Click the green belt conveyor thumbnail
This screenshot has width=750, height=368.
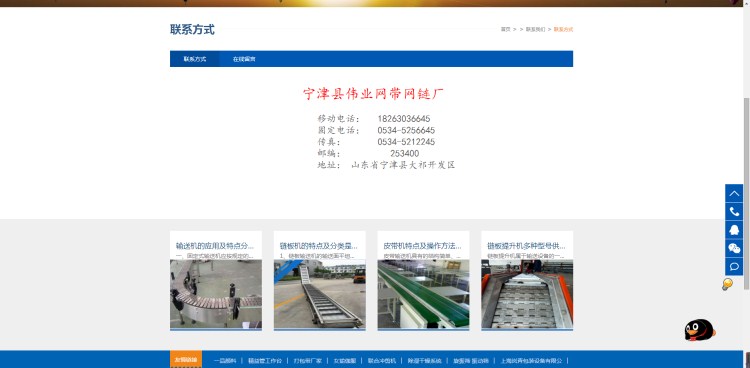coord(423,294)
